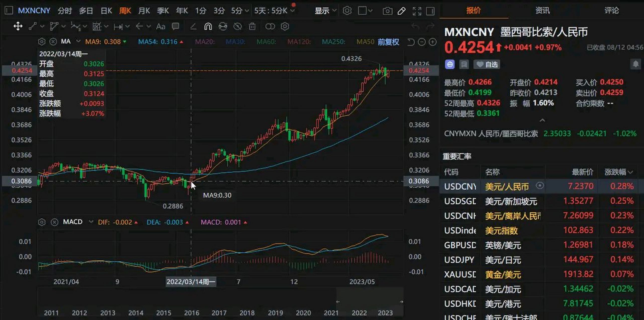
Task: Switch to 年K chart tab
Action: click(x=182, y=11)
